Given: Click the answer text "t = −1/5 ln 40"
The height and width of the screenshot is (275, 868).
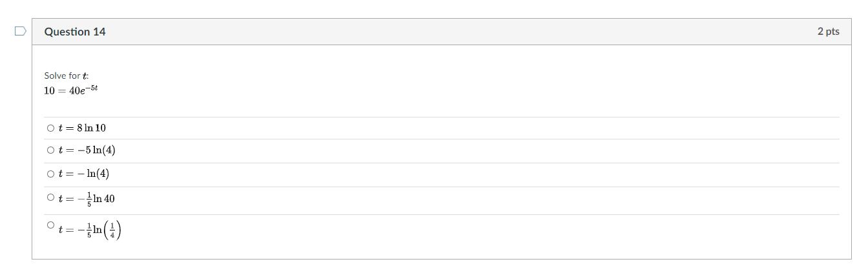Looking at the screenshot, I should [x=87, y=199].
